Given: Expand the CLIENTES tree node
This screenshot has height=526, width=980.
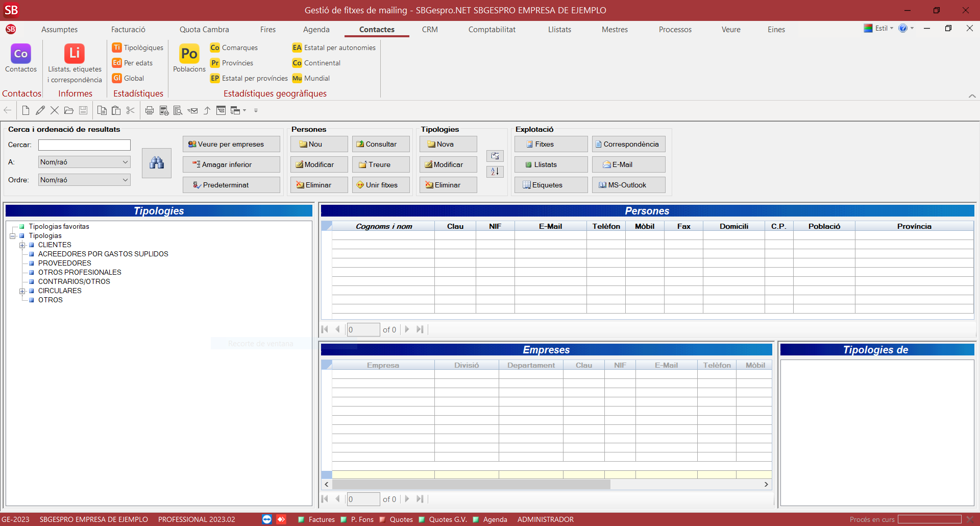Looking at the screenshot, I should (x=22, y=245).
